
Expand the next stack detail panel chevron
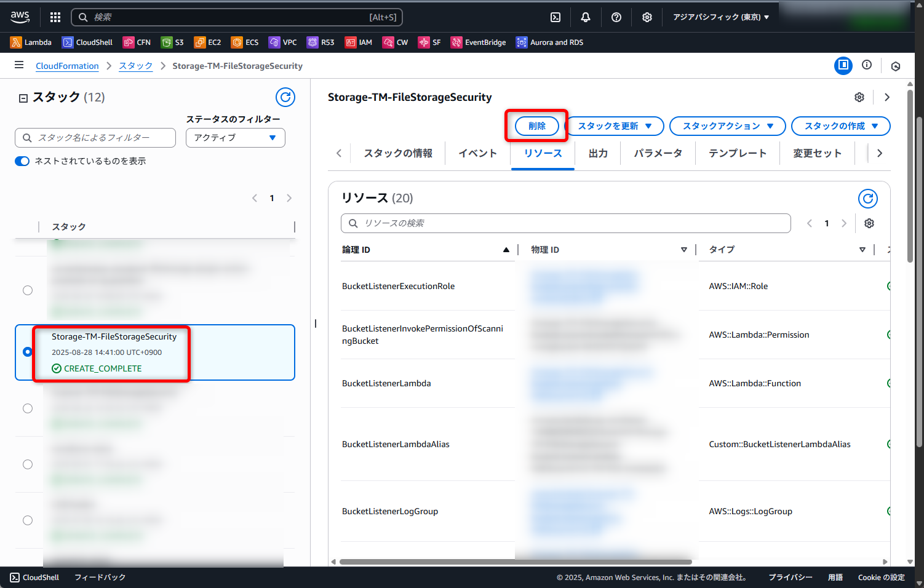[886, 97]
